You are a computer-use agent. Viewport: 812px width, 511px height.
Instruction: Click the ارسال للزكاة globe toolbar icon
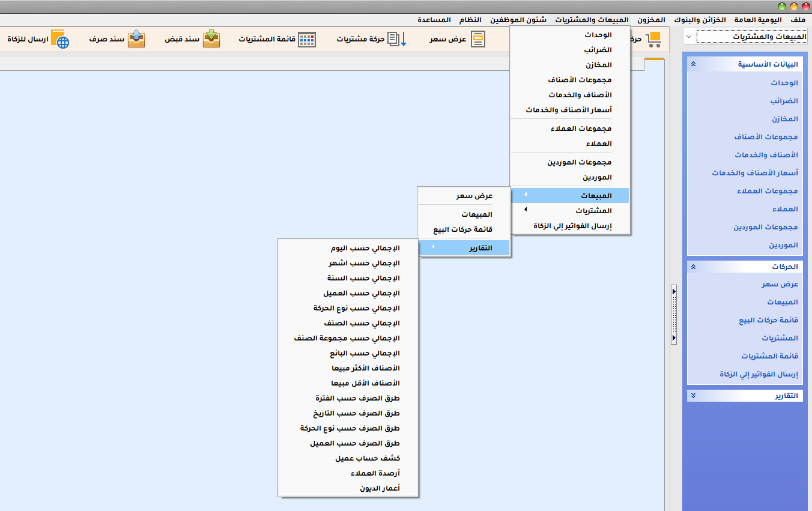(x=60, y=39)
